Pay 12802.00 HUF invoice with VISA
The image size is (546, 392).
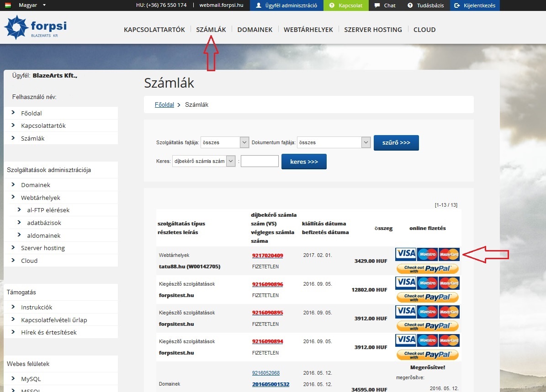click(x=406, y=283)
